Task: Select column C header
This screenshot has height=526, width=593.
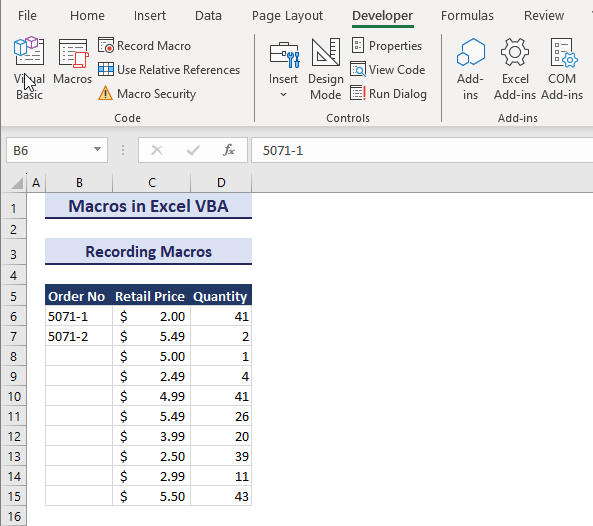Action: (152, 183)
